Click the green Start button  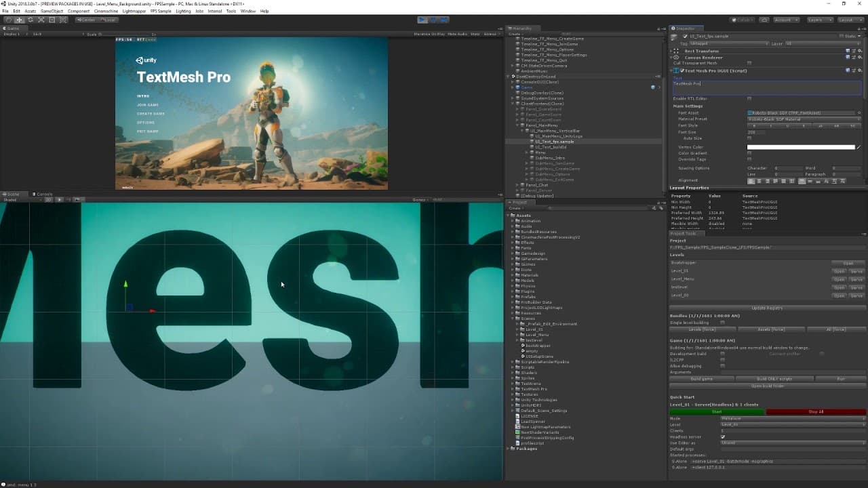[x=717, y=411]
